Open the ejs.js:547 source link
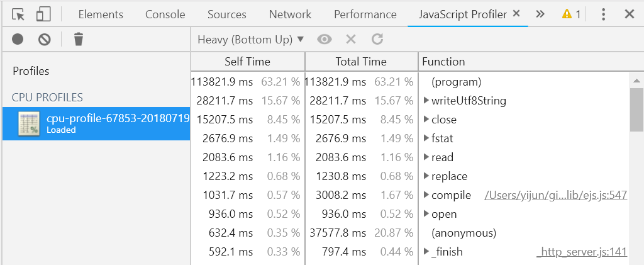 (x=556, y=195)
